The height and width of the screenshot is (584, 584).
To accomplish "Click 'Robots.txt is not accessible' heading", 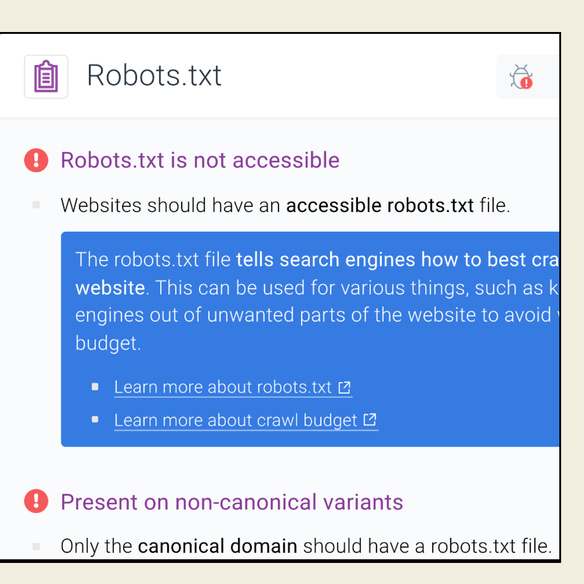I will [200, 161].
